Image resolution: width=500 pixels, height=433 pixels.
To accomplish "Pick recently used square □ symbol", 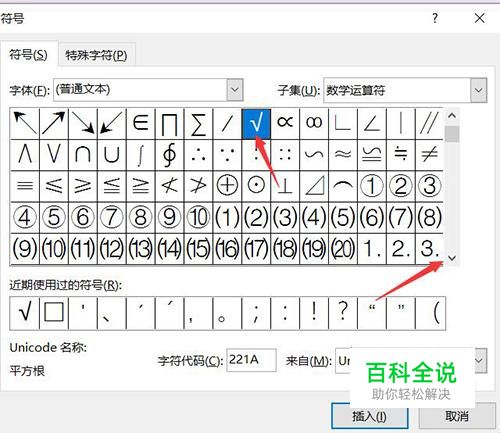I will click(54, 313).
